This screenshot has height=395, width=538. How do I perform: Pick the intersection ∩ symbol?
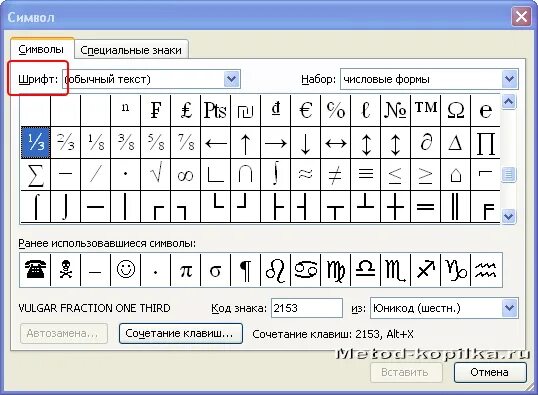click(246, 175)
